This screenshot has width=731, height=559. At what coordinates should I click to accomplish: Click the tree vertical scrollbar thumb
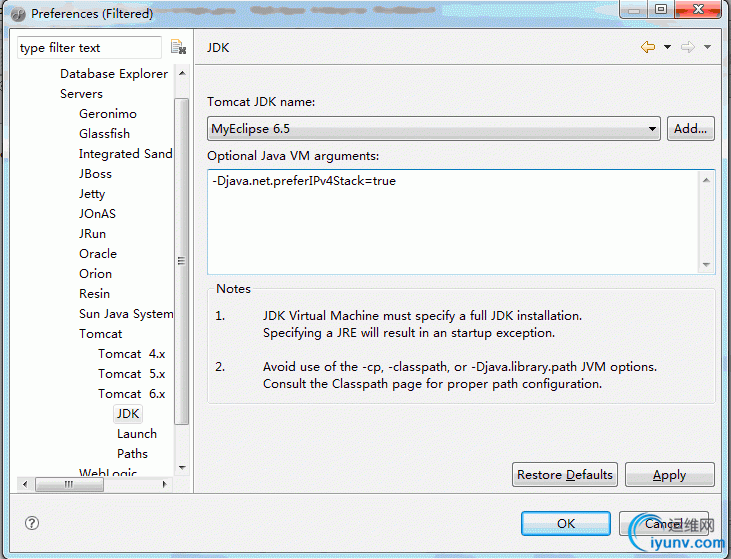[181, 261]
